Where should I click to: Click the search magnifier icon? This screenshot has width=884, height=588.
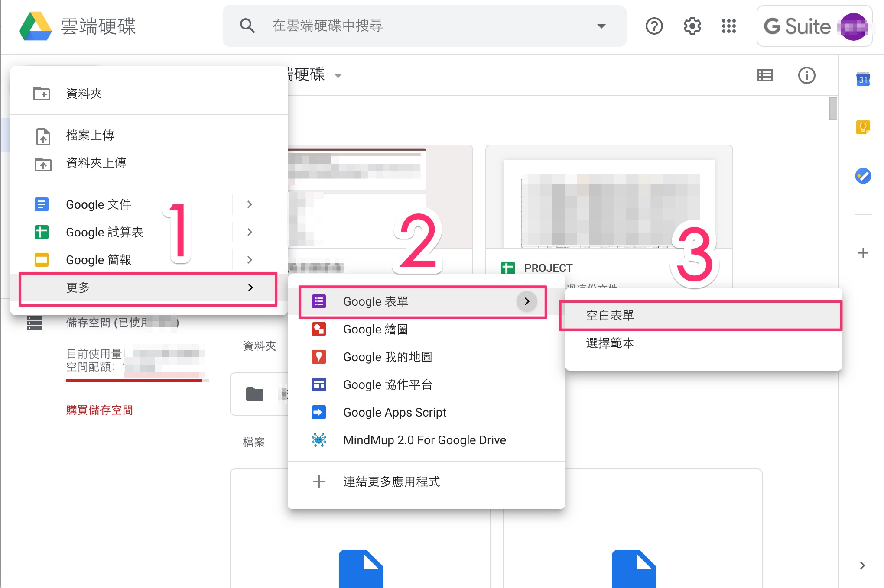(x=247, y=26)
